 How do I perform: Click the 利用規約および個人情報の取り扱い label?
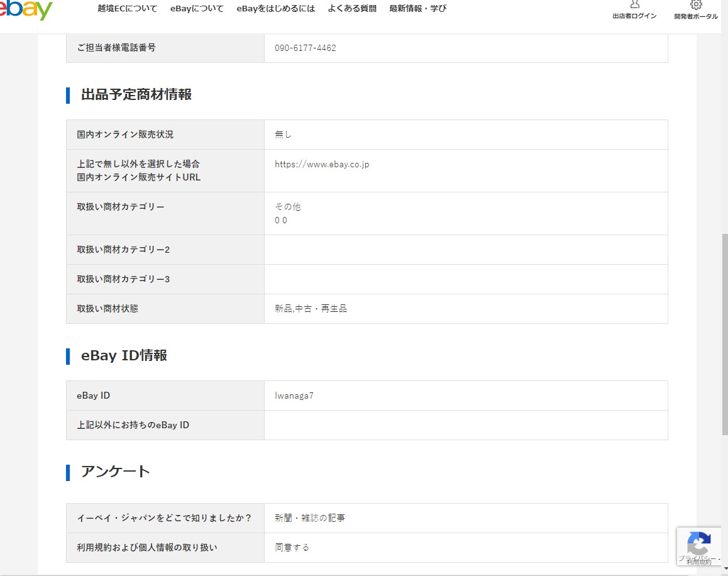pyautogui.click(x=146, y=547)
